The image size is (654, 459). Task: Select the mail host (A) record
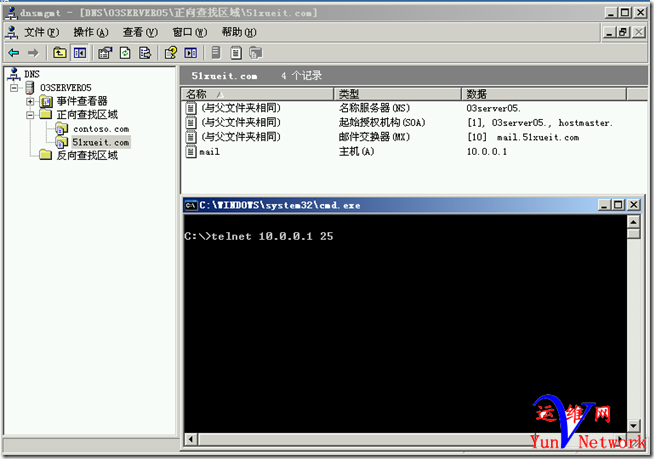414,151
